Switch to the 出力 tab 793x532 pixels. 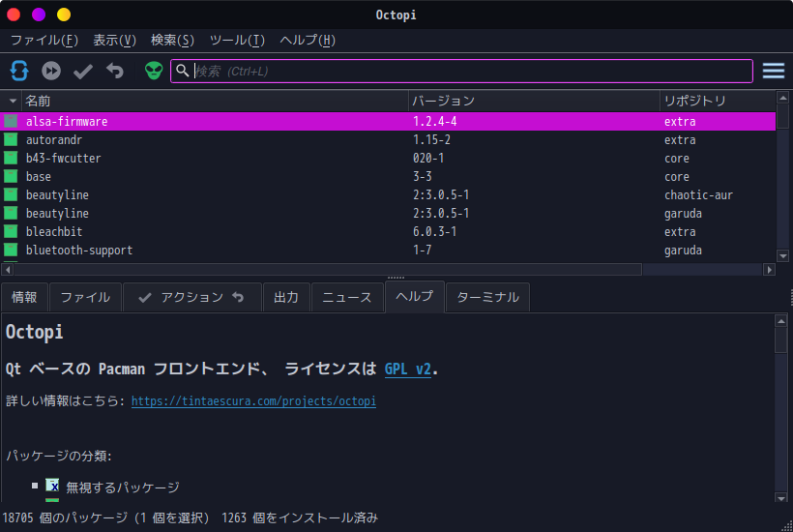[286, 297]
